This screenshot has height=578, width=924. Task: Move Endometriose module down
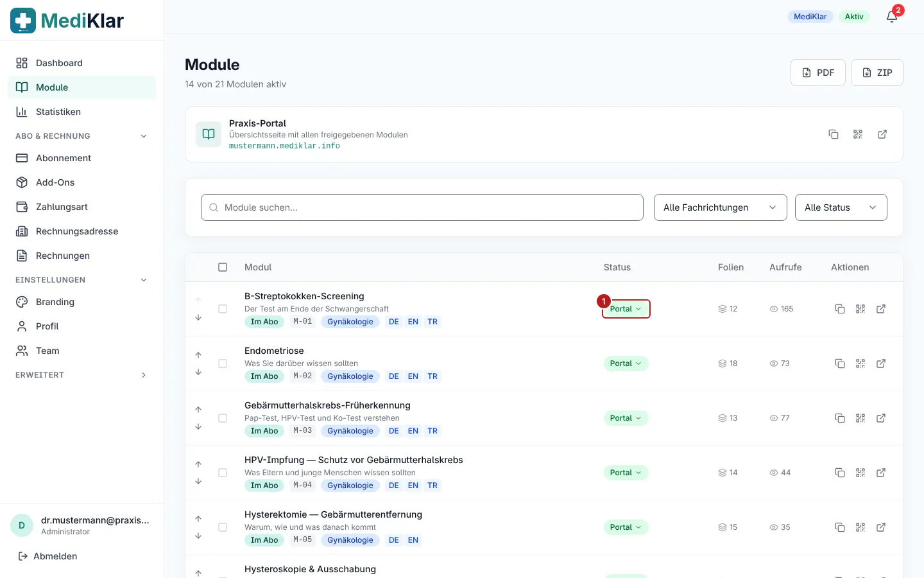point(198,372)
